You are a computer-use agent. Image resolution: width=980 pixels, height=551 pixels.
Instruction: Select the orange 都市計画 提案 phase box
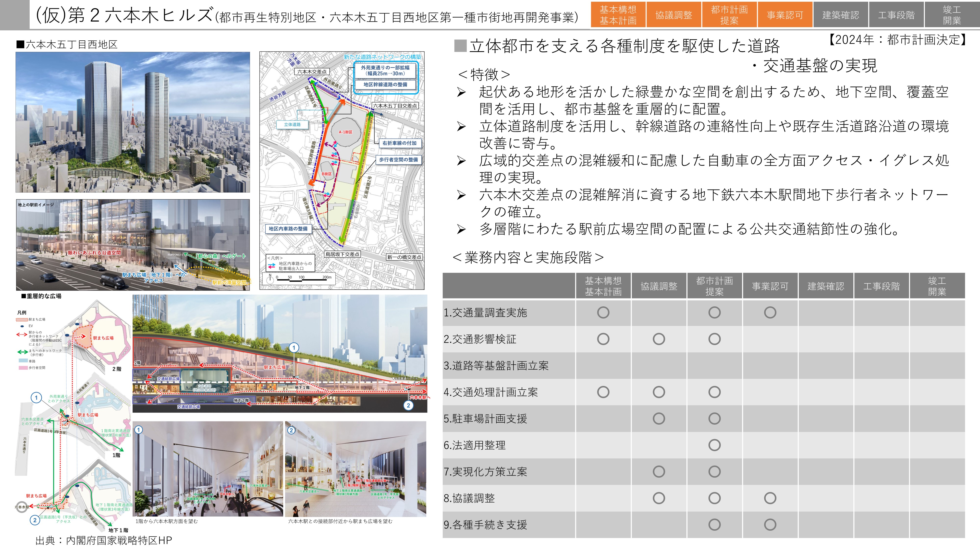pos(729,15)
